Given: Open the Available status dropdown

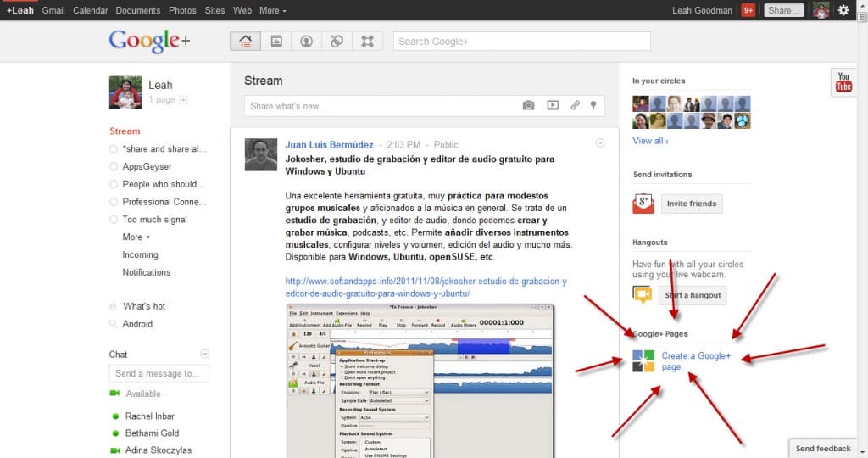Looking at the screenshot, I should click(x=146, y=394).
